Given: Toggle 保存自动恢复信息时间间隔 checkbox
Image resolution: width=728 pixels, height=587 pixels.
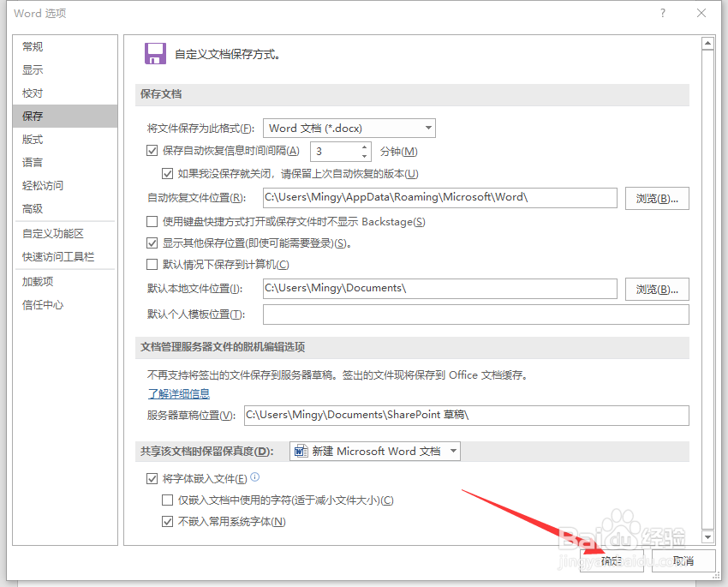Looking at the screenshot, I should [x=152, y=151].
